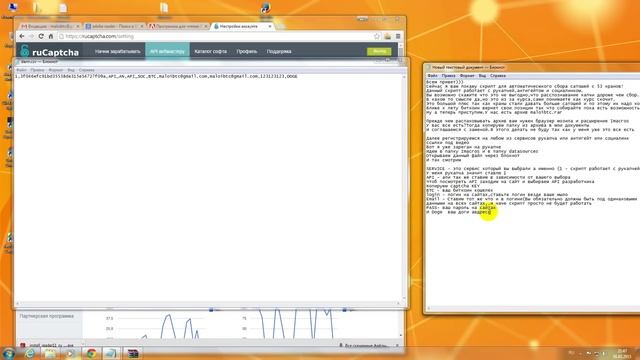Click the right Notepad title bar
The width and height of the screenshot is (640, 360).
point(533,67)
